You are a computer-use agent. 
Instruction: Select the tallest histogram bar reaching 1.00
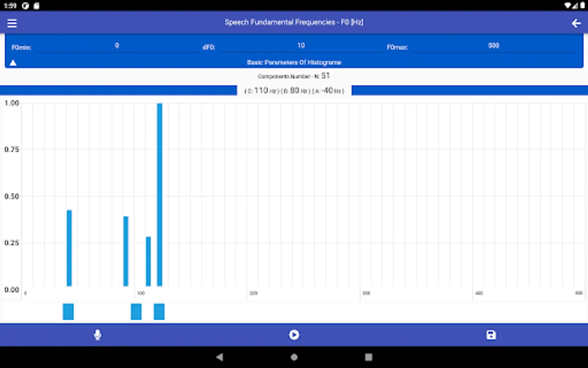[160, 195]
